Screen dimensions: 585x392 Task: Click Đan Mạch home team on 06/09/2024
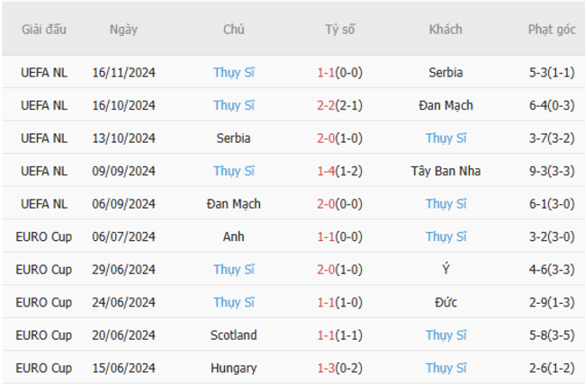point(234,204)
